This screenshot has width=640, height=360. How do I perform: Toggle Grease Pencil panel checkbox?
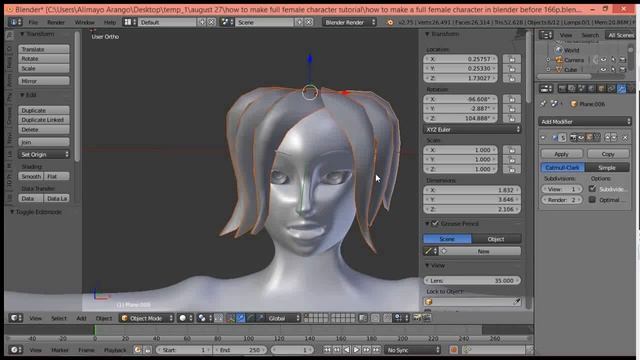click(435, 224)
